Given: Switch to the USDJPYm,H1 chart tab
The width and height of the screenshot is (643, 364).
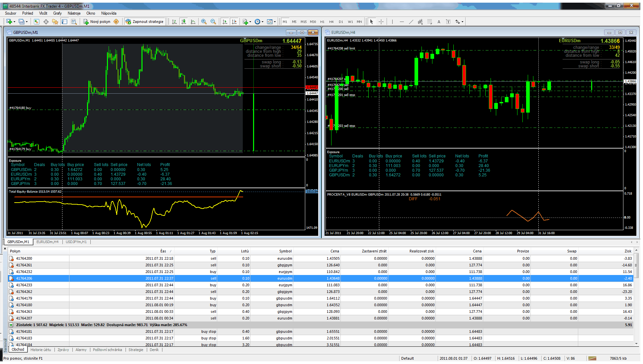Looking at the screenshot, I should click(x=76, y=242).
